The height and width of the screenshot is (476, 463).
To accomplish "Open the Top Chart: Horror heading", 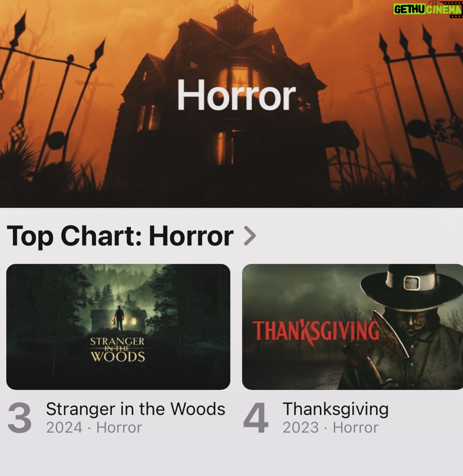I will coord(120,236).
